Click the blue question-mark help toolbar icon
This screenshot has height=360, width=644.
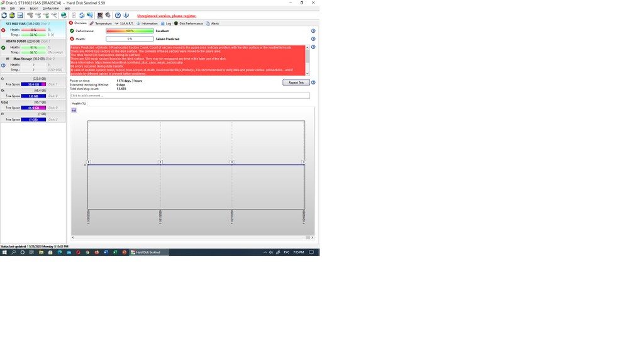pyautogui.click(x=118, y=15)
